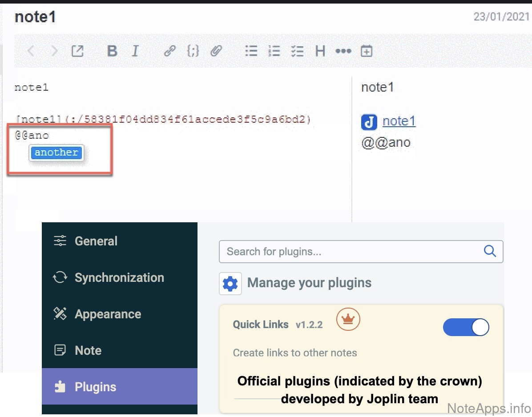Insert date and time with the calendar icon
Viewport: 532px width, 417px height.
pos(366,51)
